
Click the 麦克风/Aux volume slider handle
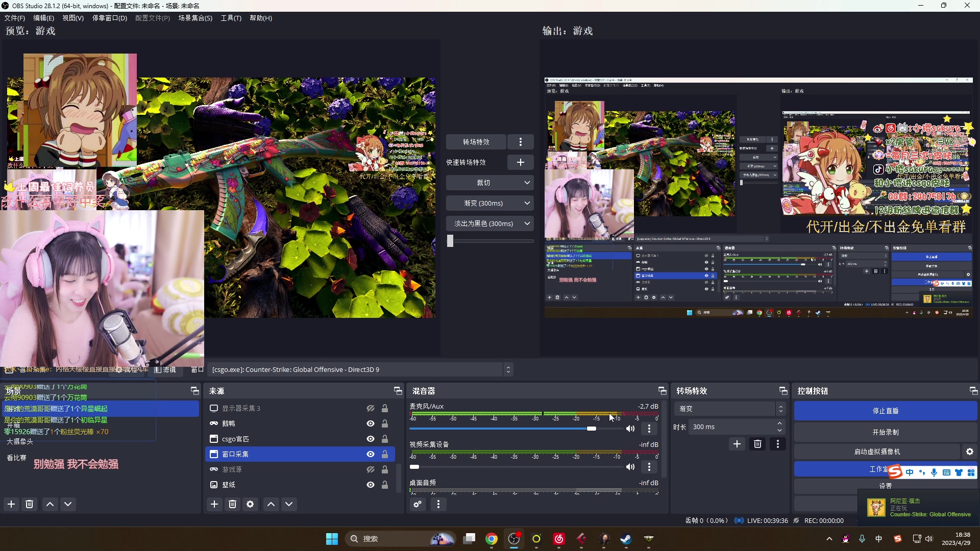592,429
